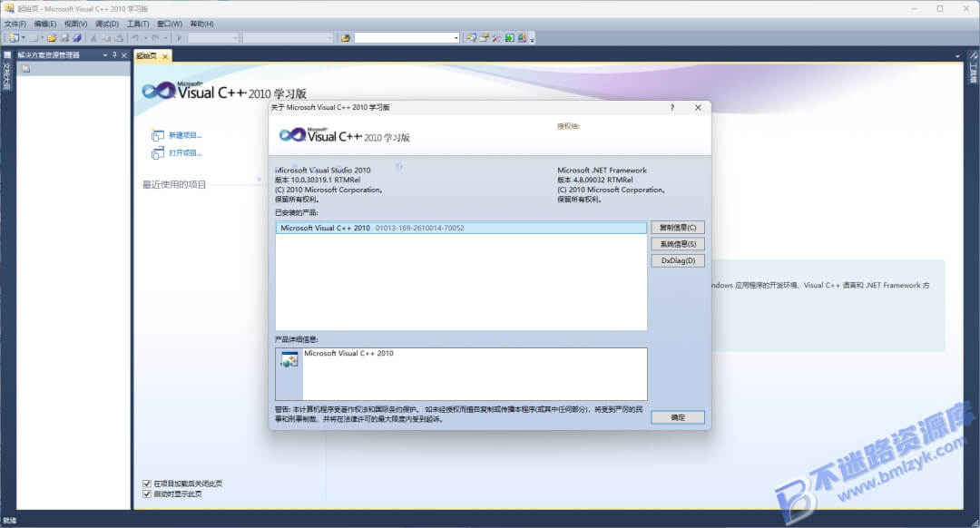
Task: Close the Solution Explorer panel
Action: (x=123, y=55)
